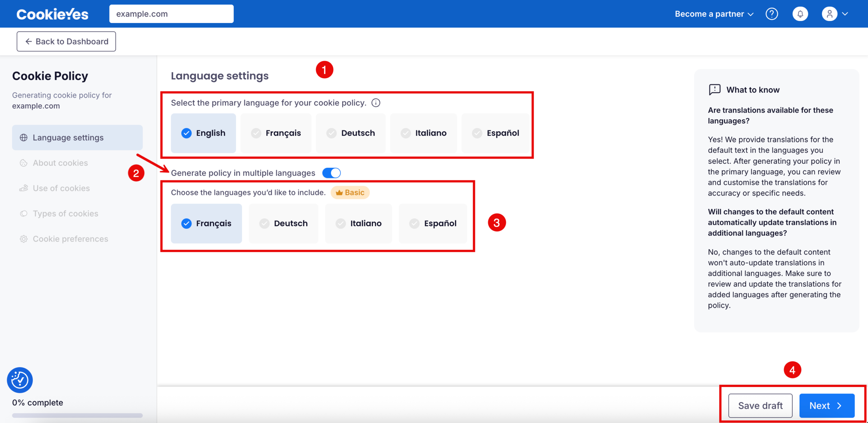Open the Types of cookies section
Viewport: 868px width, 423px height.
point(65,213)
